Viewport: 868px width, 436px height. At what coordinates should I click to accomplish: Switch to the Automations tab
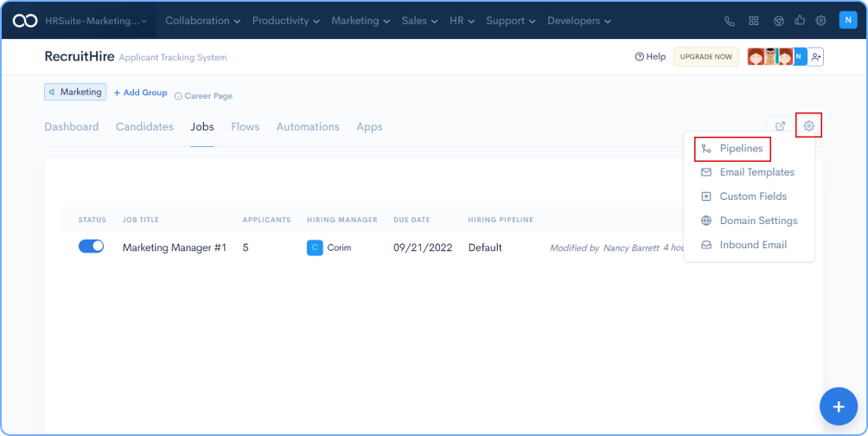[x=308, y=127]
